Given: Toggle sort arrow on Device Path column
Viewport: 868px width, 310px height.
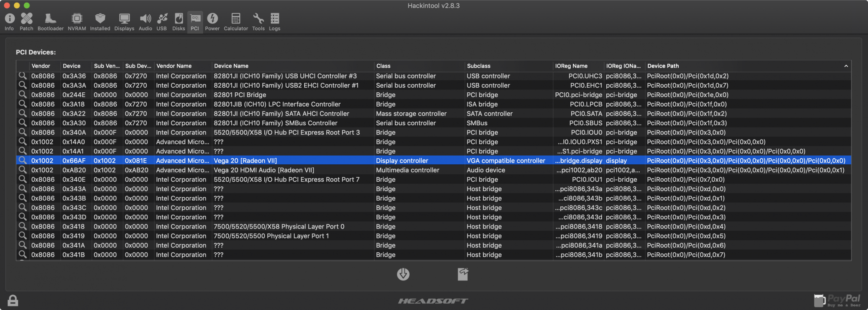Looking at the screenshot, I should pos(846,66).
